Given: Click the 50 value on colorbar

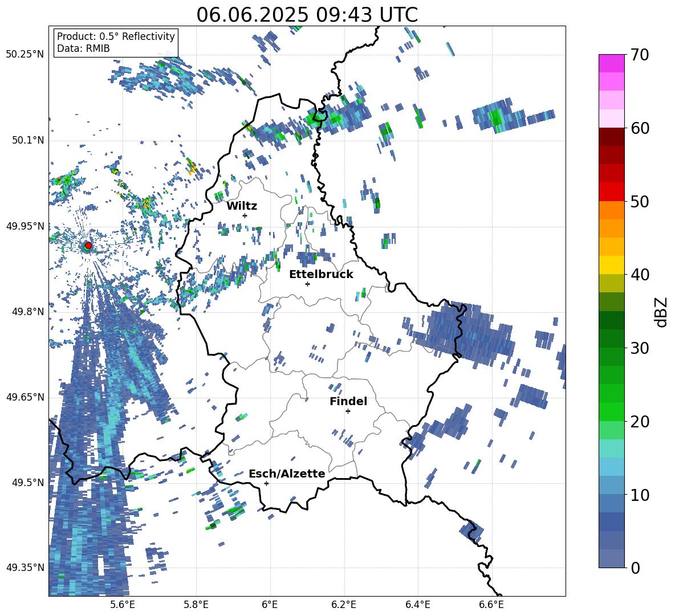Looking at the screenshot, I should pyautogui.click(x=639, y=201).
